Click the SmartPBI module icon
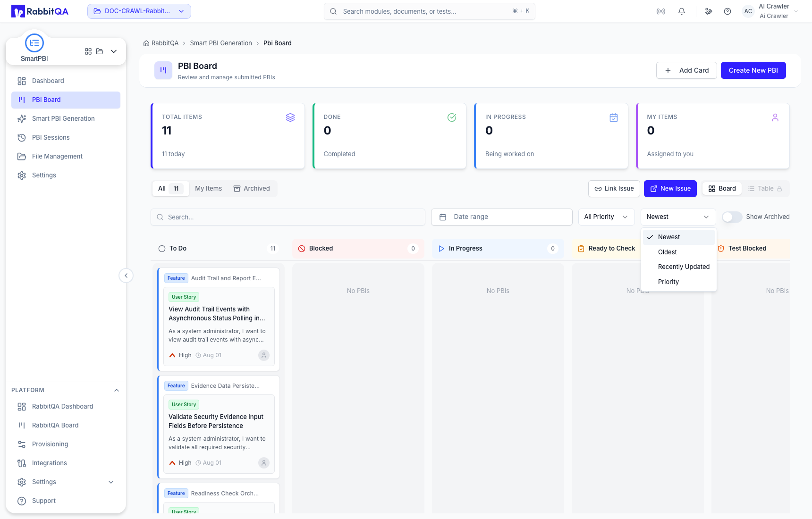812x519 pixels. tap(34, 43)
